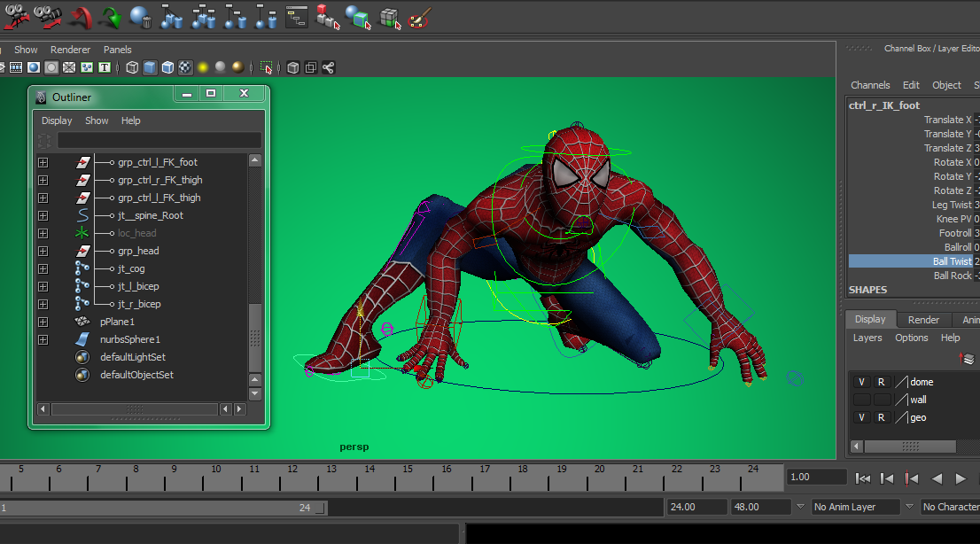The image size is (980, 544).
Task: Expand grp_head node in Outliner
Action: click(x=43, y=251)
